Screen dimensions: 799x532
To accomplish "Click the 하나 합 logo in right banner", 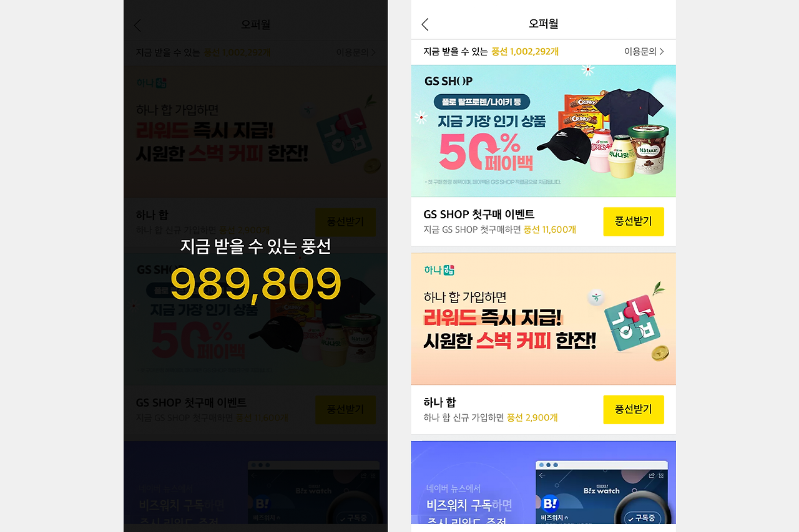I will tap(439, 270).
